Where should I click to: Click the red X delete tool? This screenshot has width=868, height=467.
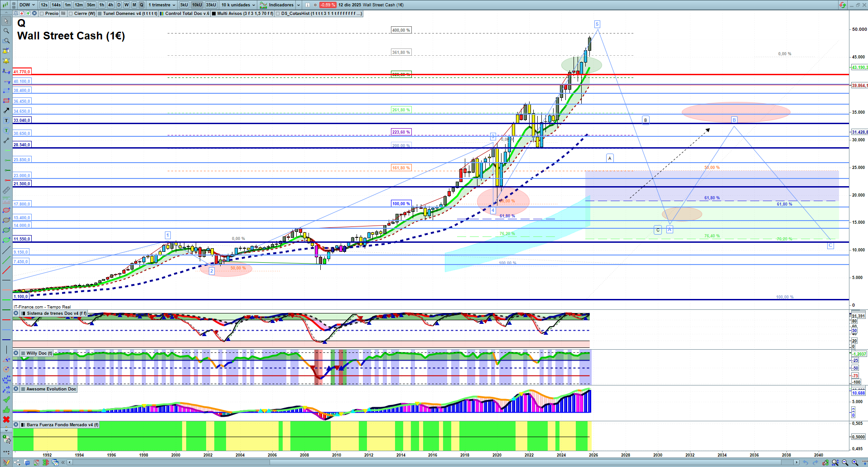click(6, 419)
